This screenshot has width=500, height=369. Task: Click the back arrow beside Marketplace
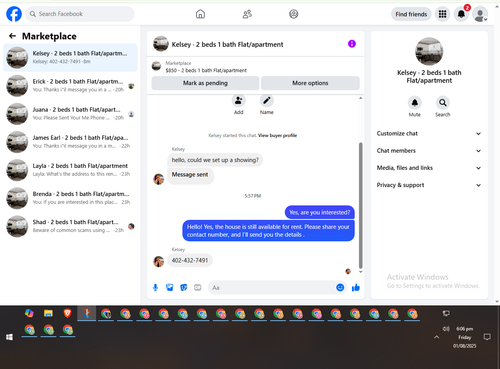12,36
